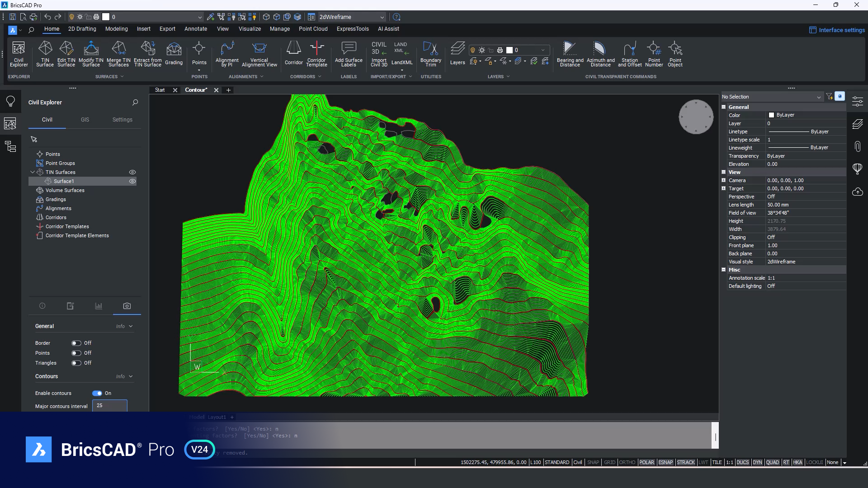Open the Point Cloud ribbon tab
The image size is (868, 488).
point(313,28)
